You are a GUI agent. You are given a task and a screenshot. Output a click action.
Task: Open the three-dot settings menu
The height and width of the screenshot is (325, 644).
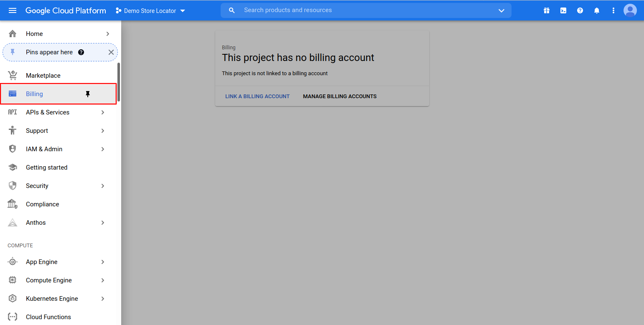click(x=613, y=10)
